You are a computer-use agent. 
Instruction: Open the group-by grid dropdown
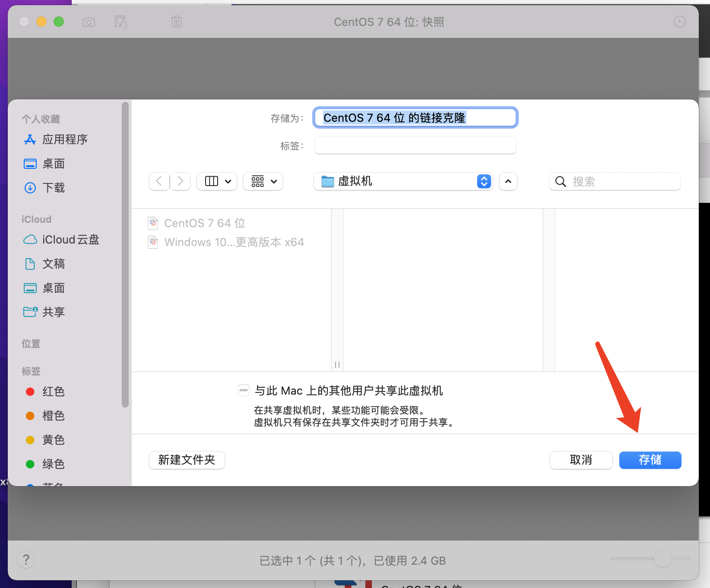[x=263, y=181]
